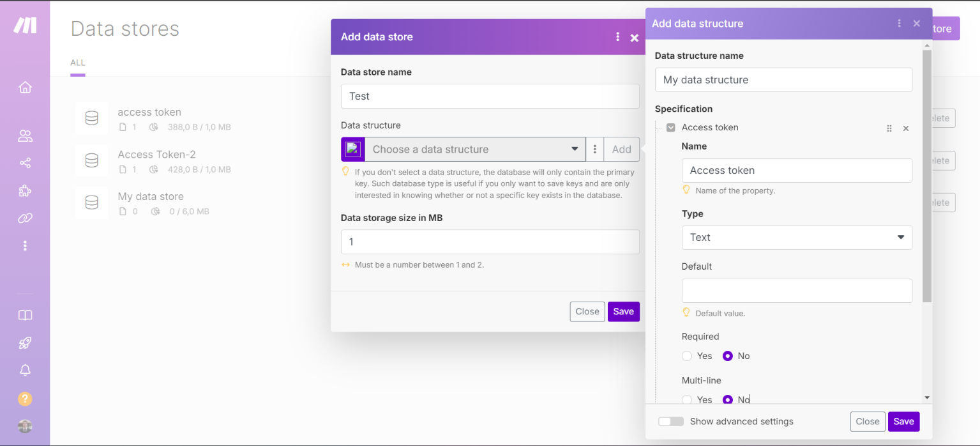Click the purple image icon beside data structure

coord(353,149)
